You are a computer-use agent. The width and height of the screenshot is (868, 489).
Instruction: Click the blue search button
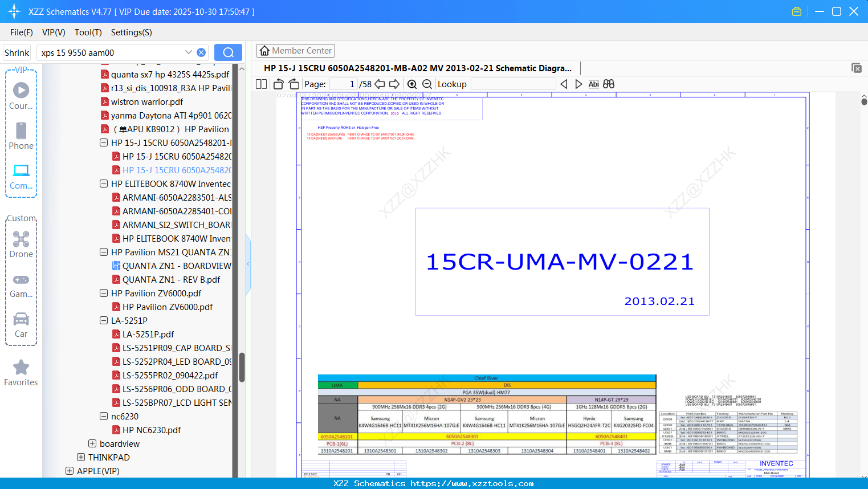pos(228,52)
